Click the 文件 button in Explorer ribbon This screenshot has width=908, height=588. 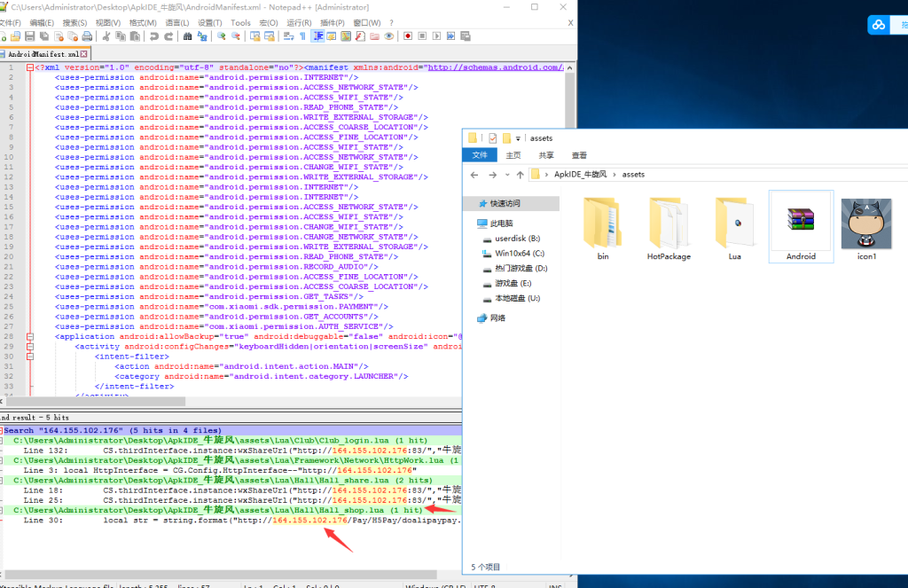[480, 154]
